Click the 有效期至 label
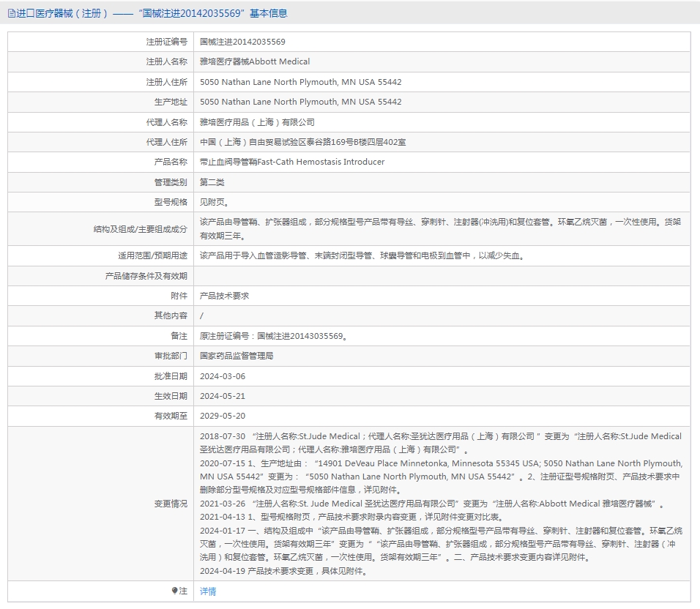Image resolution: width=700 pixels, height=609 pixels. [171, 416]
